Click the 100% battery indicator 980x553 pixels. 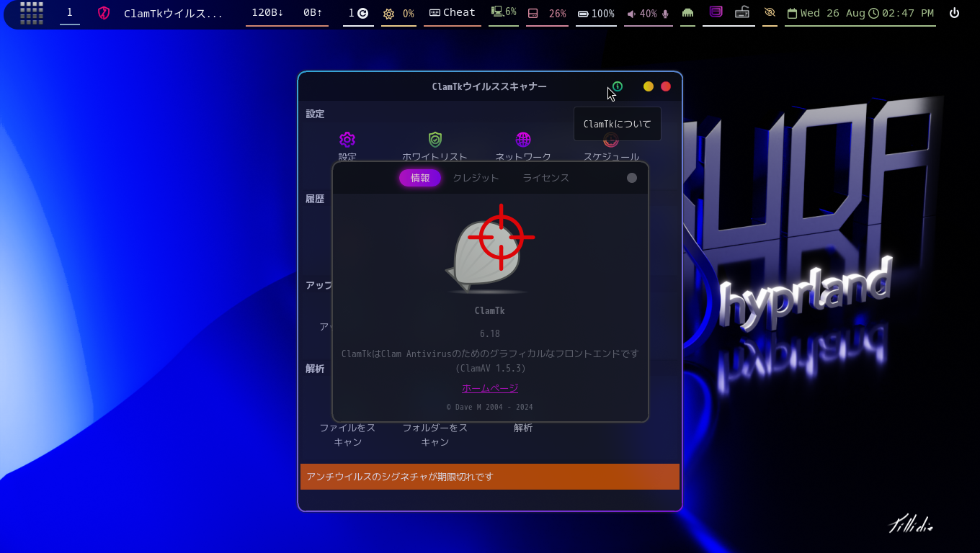tap(596, 14)
